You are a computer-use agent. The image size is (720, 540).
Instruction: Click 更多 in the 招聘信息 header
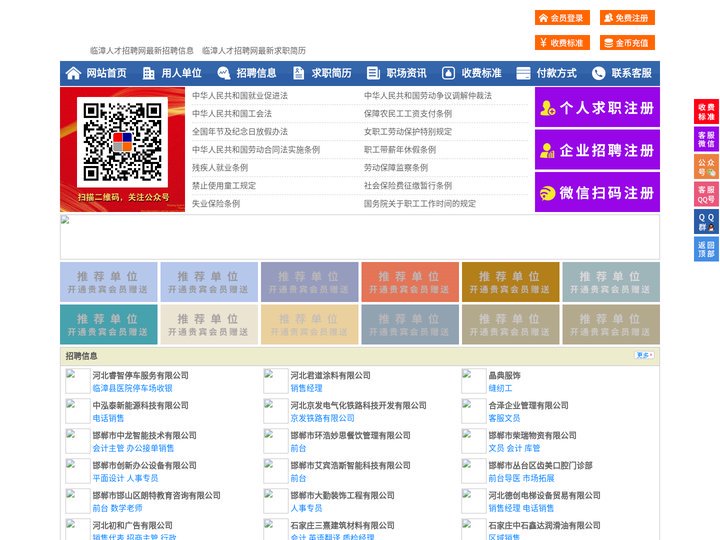(x=644, y=355)
